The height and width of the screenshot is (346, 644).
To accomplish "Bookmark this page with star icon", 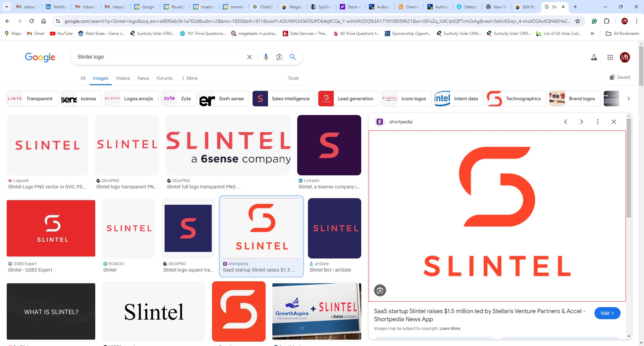I will pos(578,21).
